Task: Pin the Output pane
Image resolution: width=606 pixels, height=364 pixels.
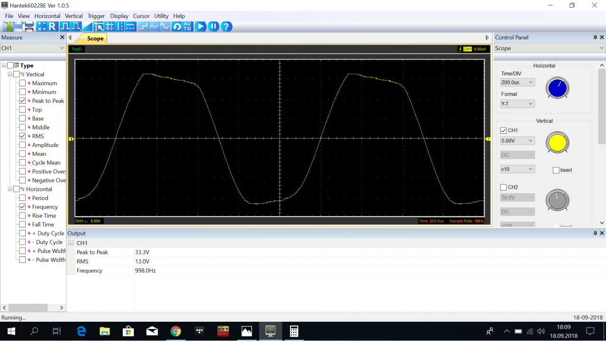Action: tap(595, 233)
